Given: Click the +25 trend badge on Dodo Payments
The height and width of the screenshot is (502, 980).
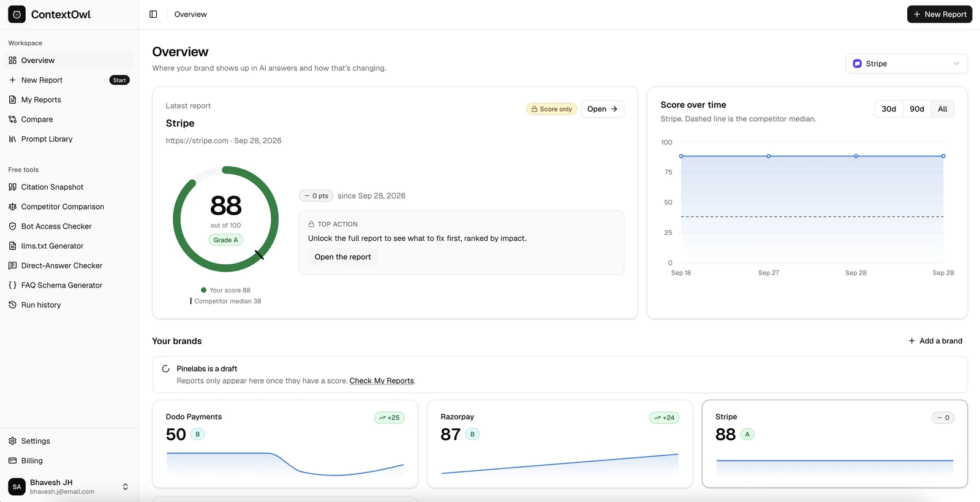Looking at the screenshot, I should [x=390, y=417].
